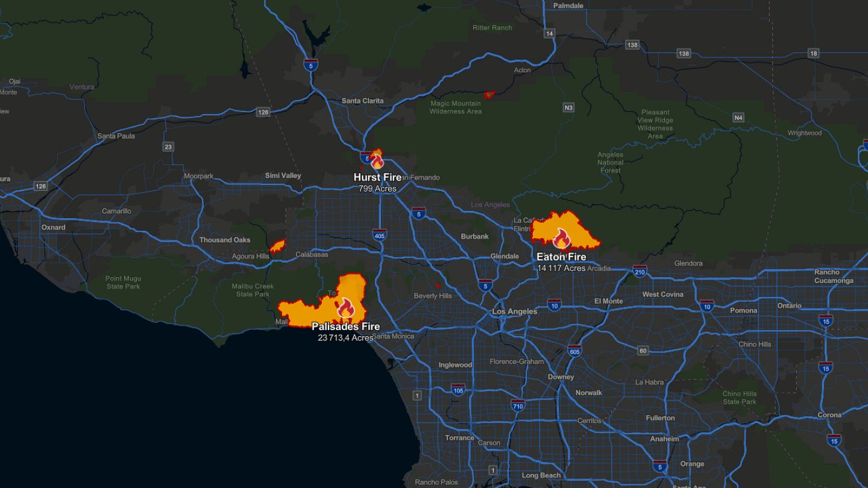The width and height of the screenshot is (868, 488).
Task: Open the Palisades Fire title label
Action: tap(345, 327)
